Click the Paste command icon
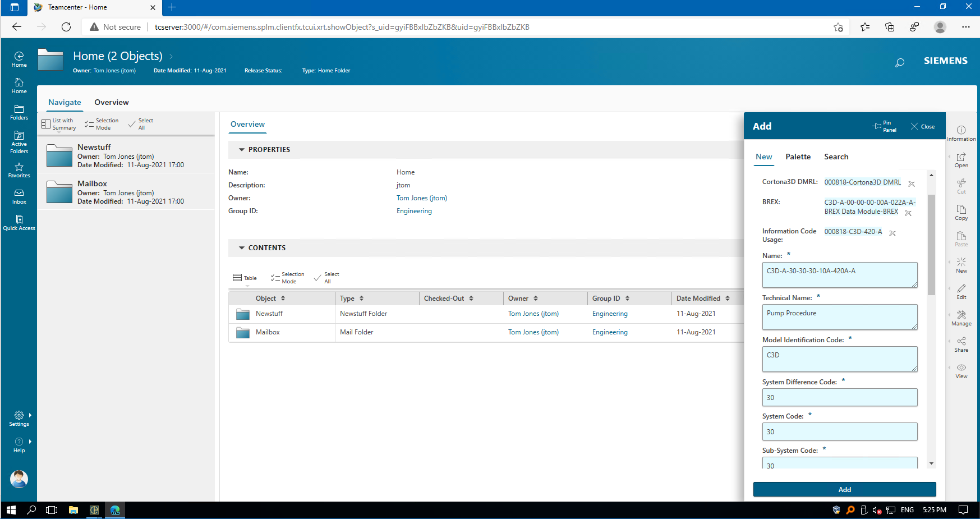980x519 pixels. [961, 239]
